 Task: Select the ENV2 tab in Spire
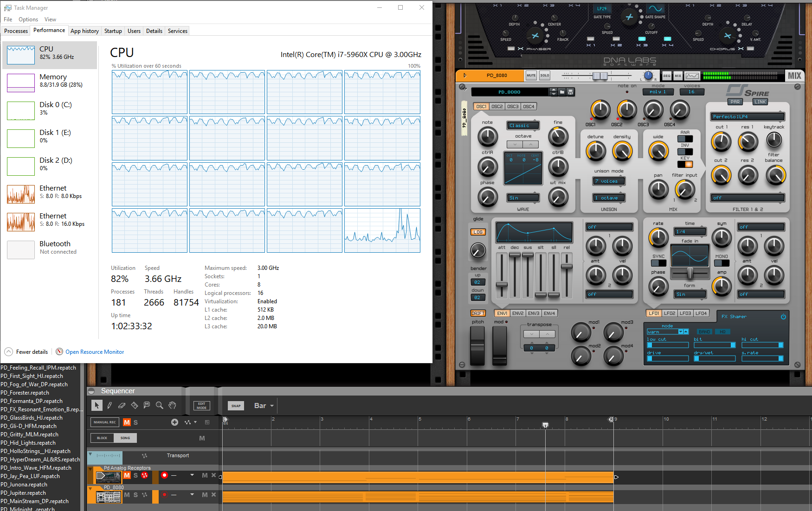(x=518, y=313)
